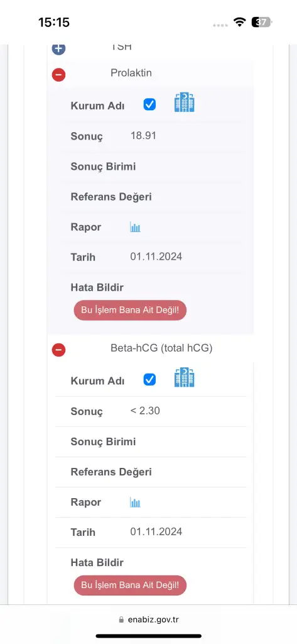Select the Beta-hCG (total hCG) title
The width and height of the screenshot is (297, 644).
click(x=161, y=348)
